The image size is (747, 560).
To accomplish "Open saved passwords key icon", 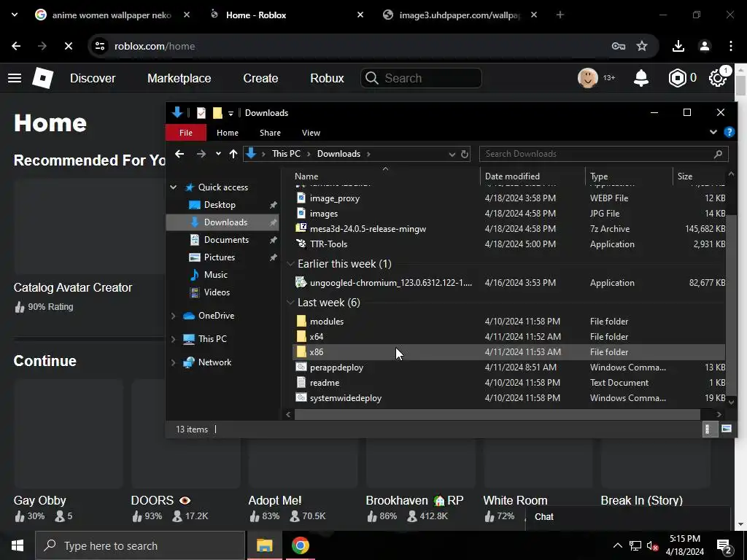I will click(619, 46).
